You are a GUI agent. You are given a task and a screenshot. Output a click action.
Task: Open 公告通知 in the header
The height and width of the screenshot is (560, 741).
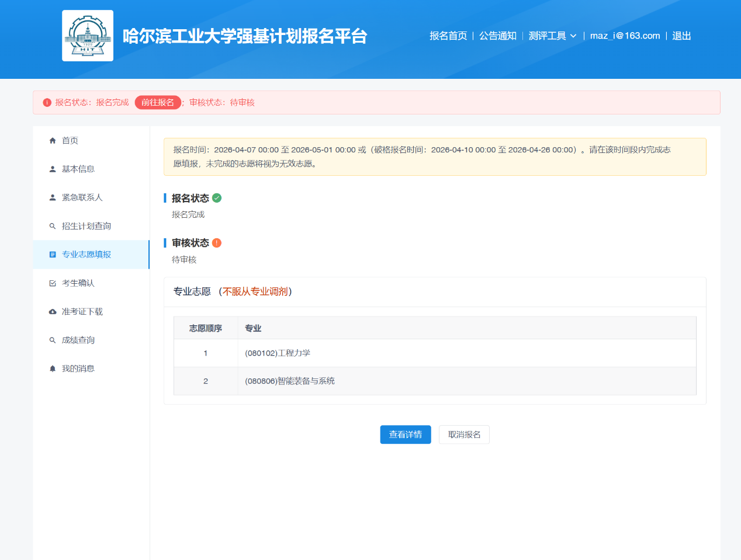point(498,36)
